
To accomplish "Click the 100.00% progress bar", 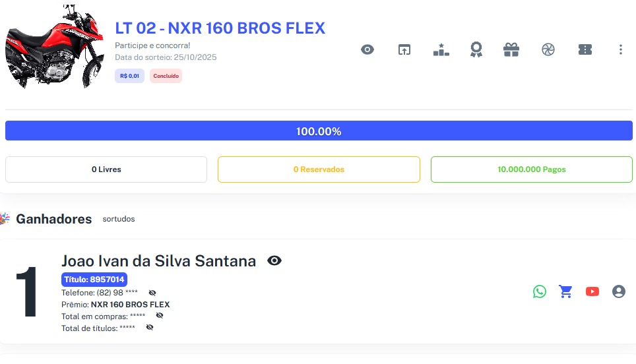I will tap(318, 131).
